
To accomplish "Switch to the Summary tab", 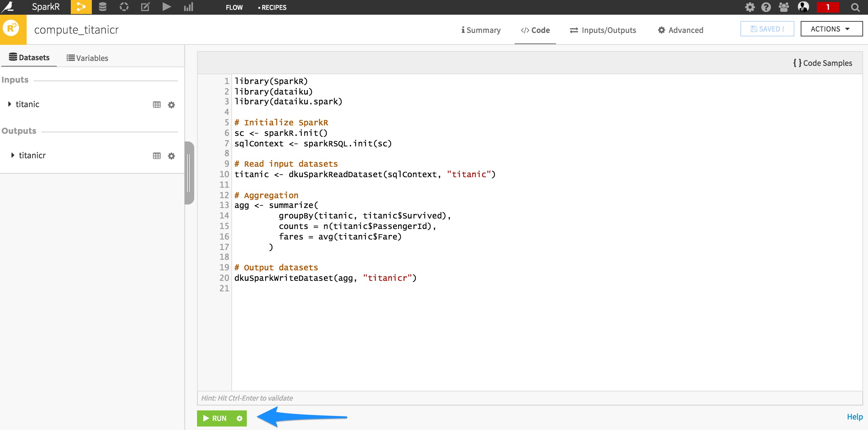I will click(481, 30).
